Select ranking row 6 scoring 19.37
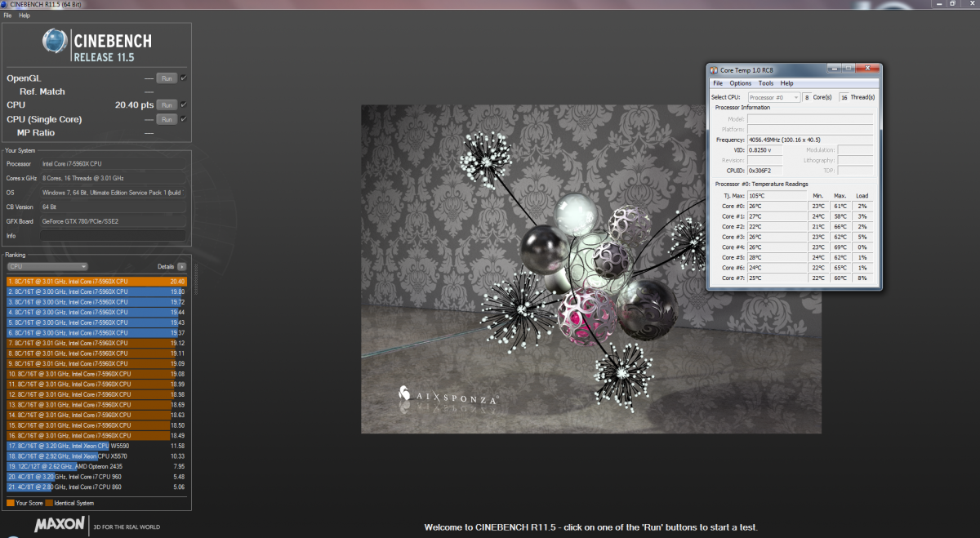Viewport: 980px width, 538px height. point(96,333)
